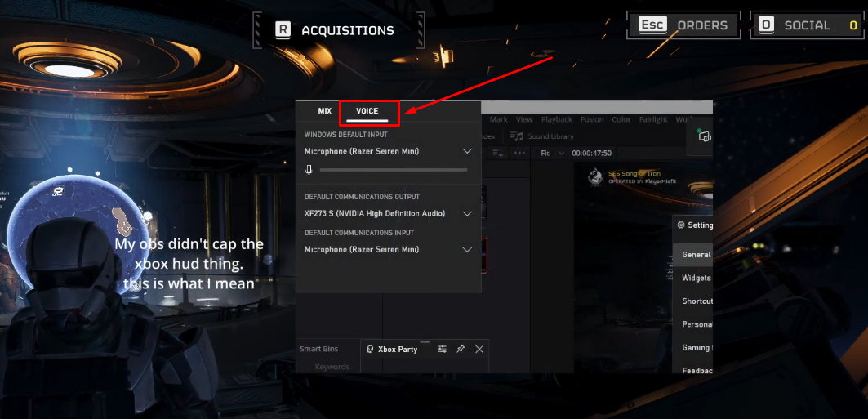Open the Default Communications Input microphone dropdown

coord(389,250)
